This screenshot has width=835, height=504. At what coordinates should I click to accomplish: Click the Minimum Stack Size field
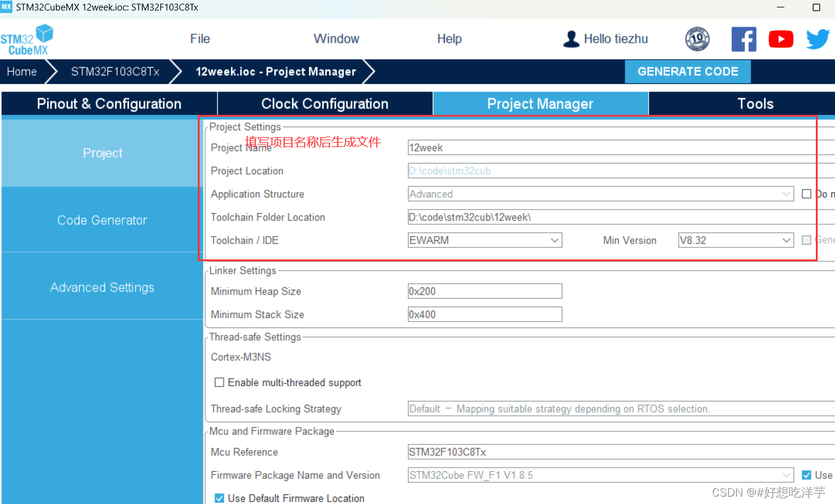tap(485, 314)
